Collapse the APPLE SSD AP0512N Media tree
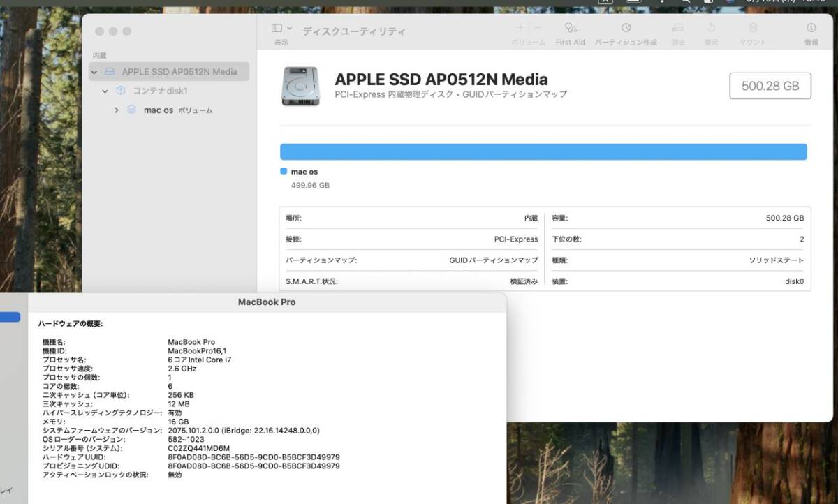The image size is (838, 504). tap(94, 72)
